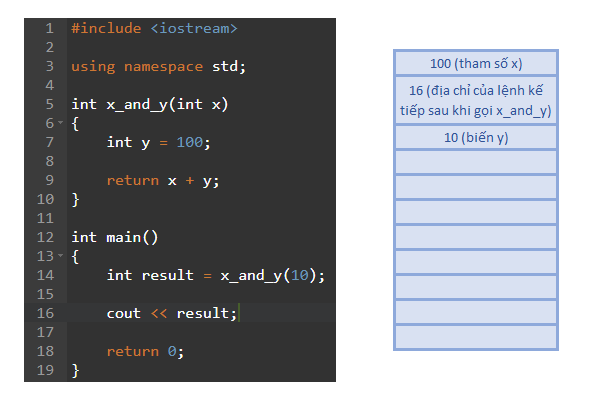This screenshot has width=600, height=400.
Task: Select the '16 (địa chỉ của lệnh kế tiếp)' stack cell
Action: pyautogui.click(x=475, y=100)
